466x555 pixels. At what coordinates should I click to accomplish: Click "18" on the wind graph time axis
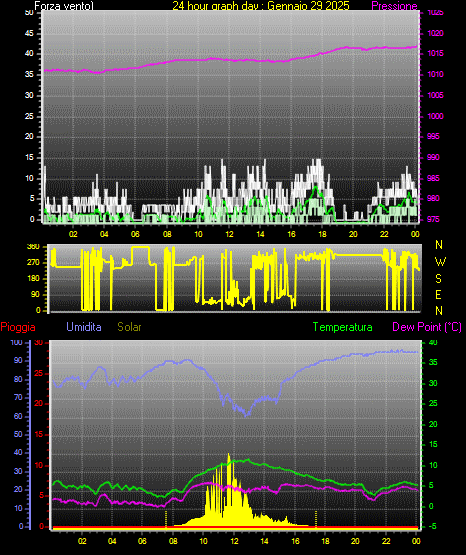(322, 234)
